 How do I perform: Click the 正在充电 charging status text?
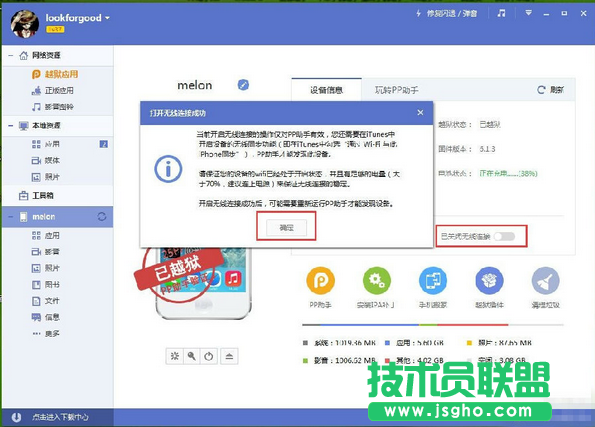click(508, 173)
